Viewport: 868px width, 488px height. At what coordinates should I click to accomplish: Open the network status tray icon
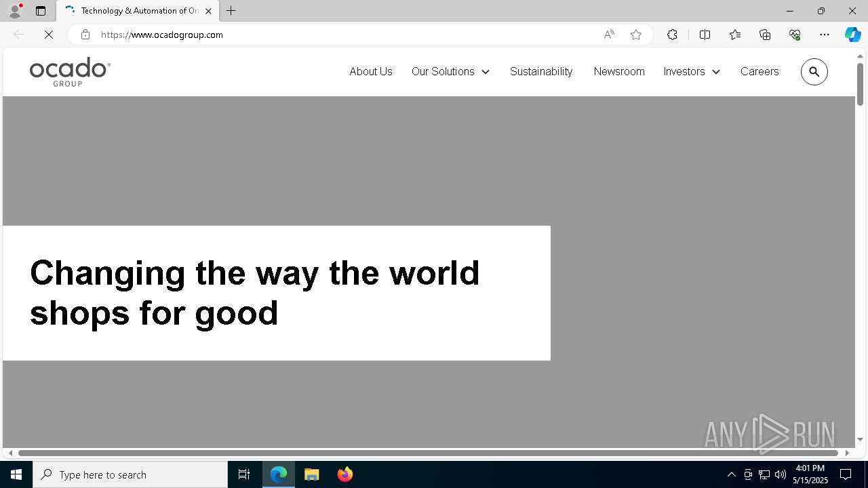pyautogui.click(x=764, y=474)
